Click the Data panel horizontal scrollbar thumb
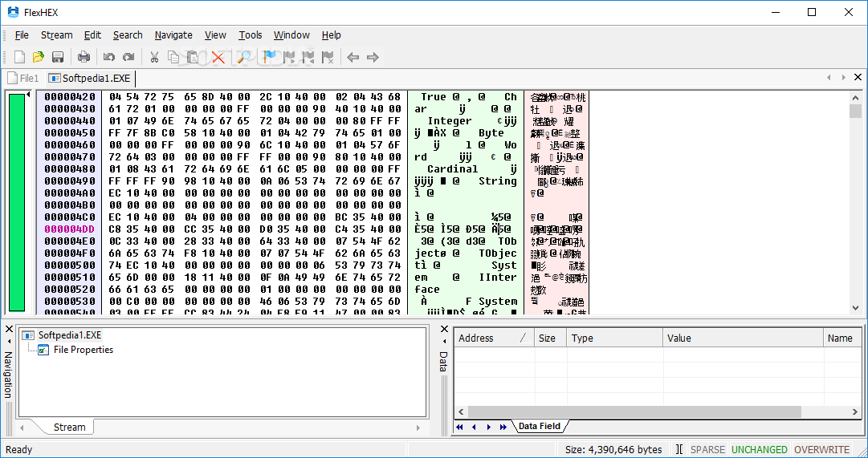 click(x=634, y=411)
